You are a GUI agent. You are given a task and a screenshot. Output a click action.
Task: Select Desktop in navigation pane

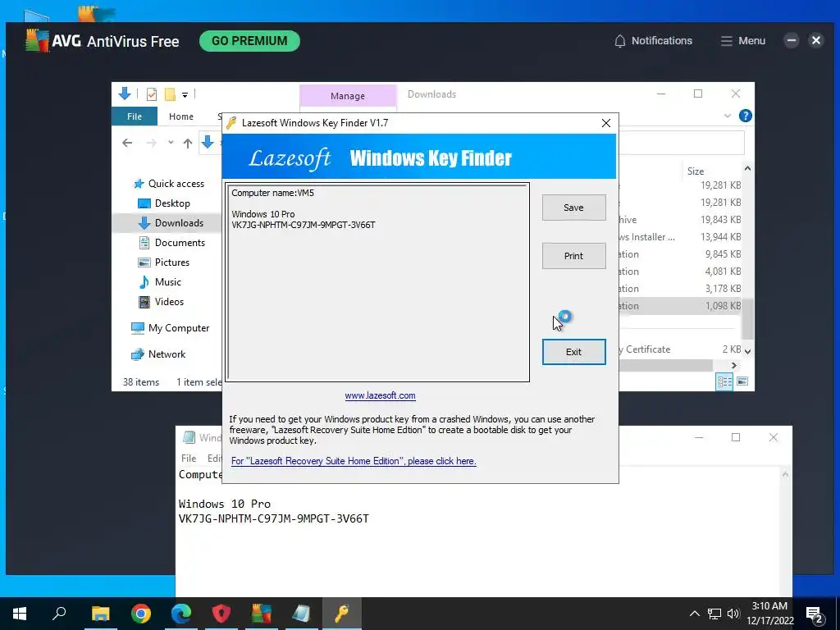tap(164, 203)
